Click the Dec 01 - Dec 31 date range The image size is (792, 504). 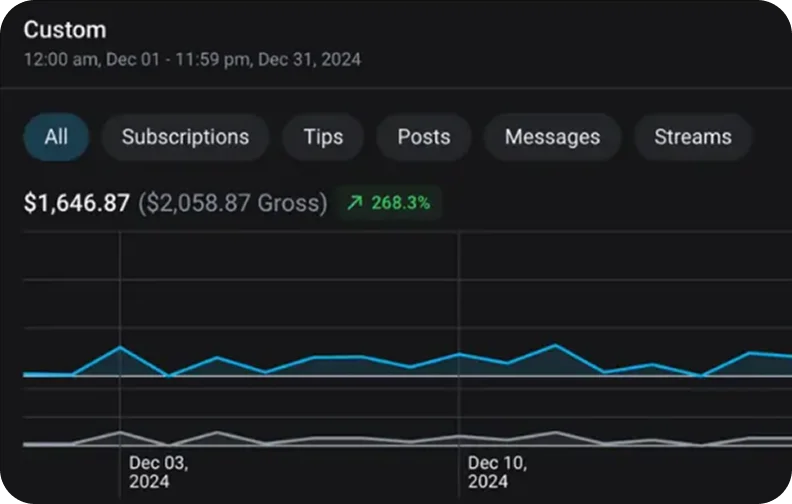click(192, 59)
